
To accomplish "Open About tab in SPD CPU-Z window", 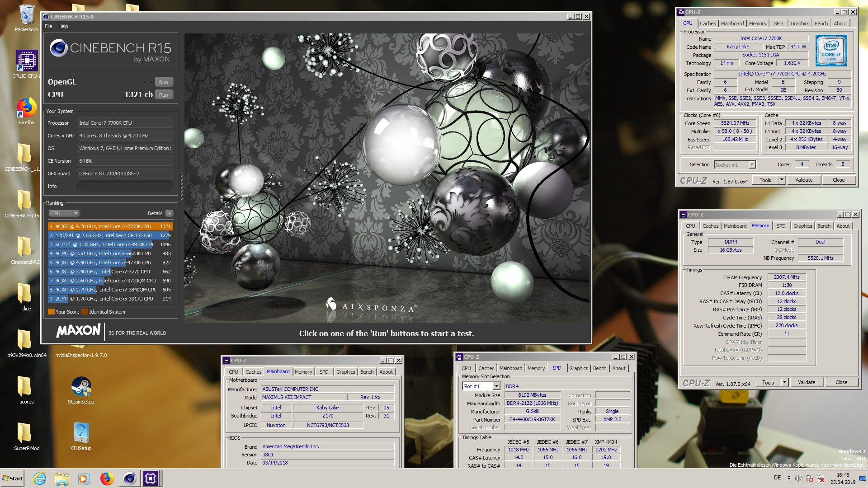I will [x=619, y=368].
